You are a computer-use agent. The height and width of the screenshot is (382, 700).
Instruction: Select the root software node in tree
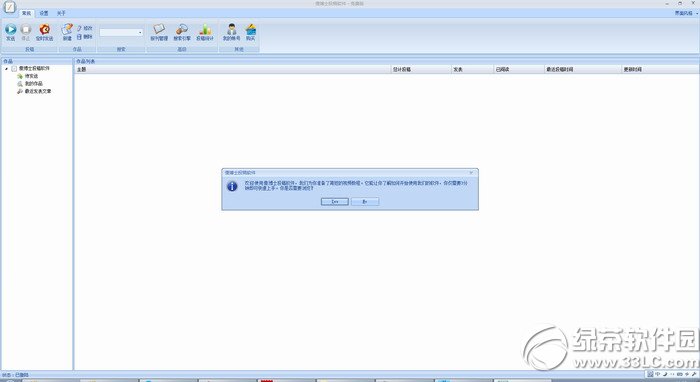click(34, 69)
